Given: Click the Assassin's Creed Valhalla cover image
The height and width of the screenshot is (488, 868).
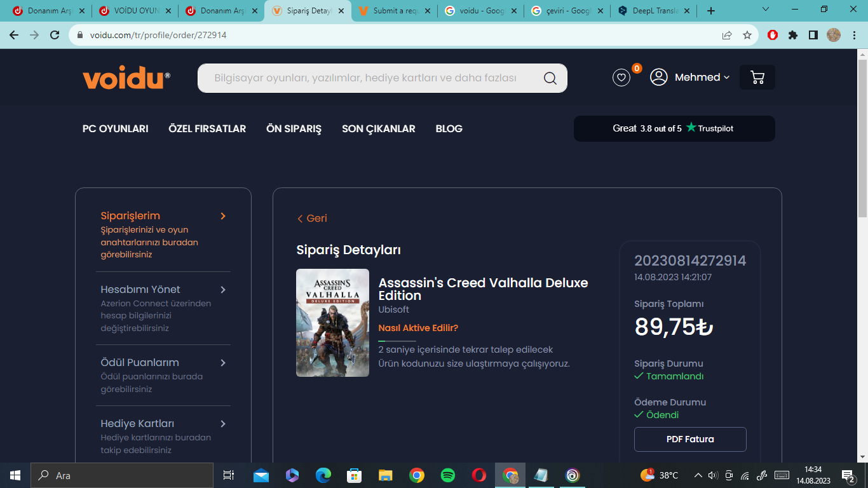Looking at the screenshot, I should (x=332, y=323).
